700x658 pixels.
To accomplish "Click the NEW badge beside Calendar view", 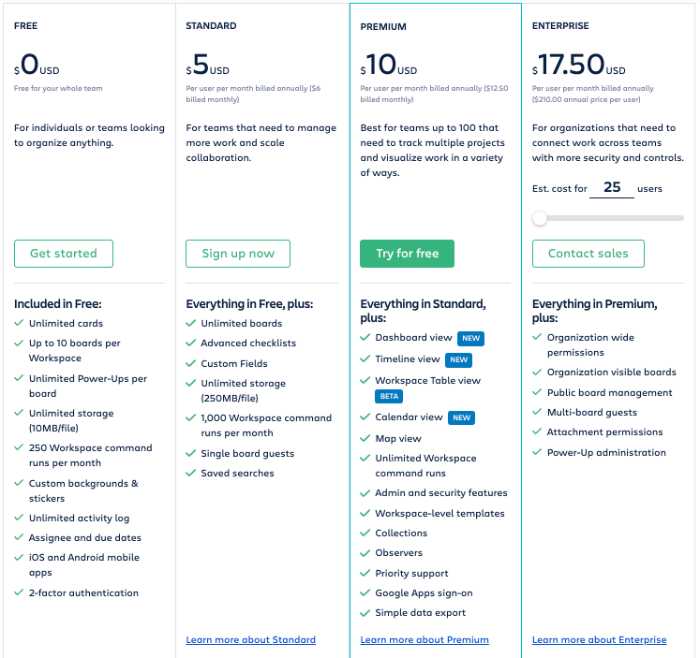I will 462,417.
